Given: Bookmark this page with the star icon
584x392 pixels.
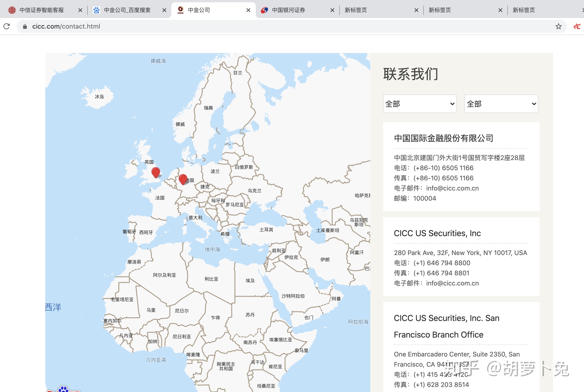Looking at the screenshot, I should click(558, 26).
